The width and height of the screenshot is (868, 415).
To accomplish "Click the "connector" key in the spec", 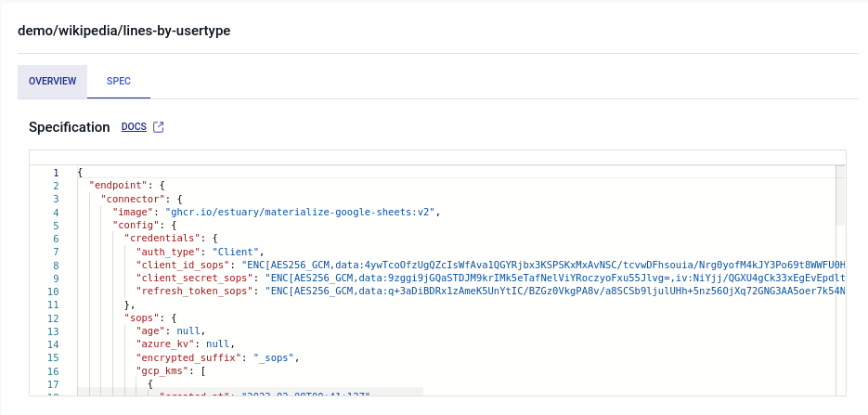I will pos(133,199).
